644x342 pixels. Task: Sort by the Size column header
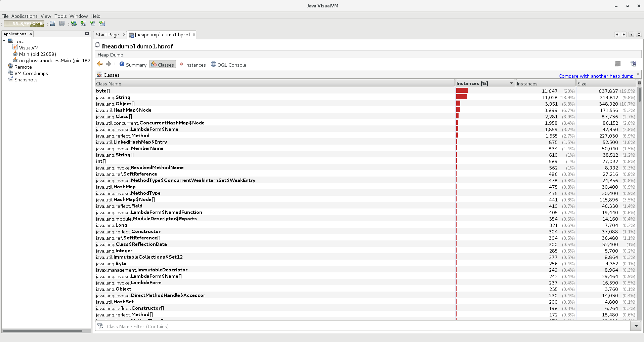(x=606, y=83)
